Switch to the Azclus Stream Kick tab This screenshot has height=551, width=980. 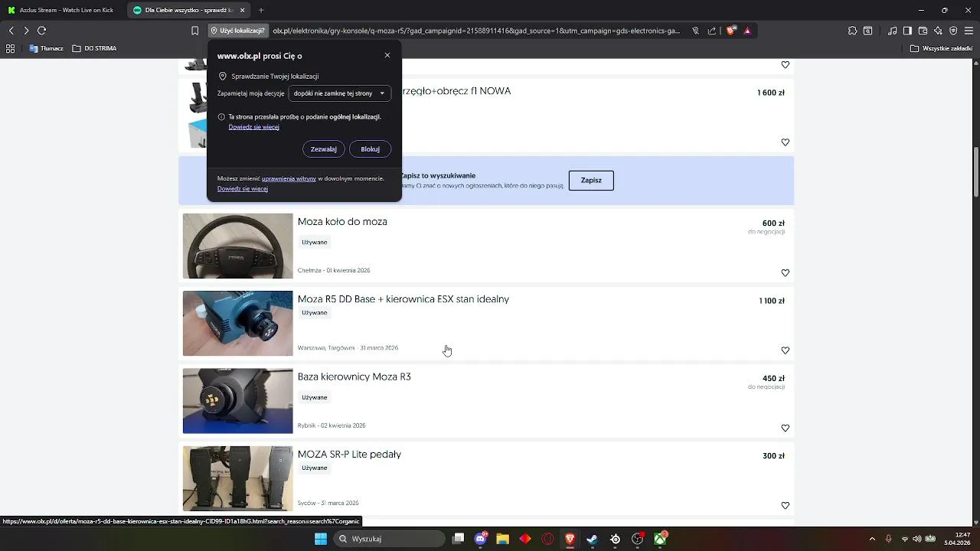pos(63,10)
